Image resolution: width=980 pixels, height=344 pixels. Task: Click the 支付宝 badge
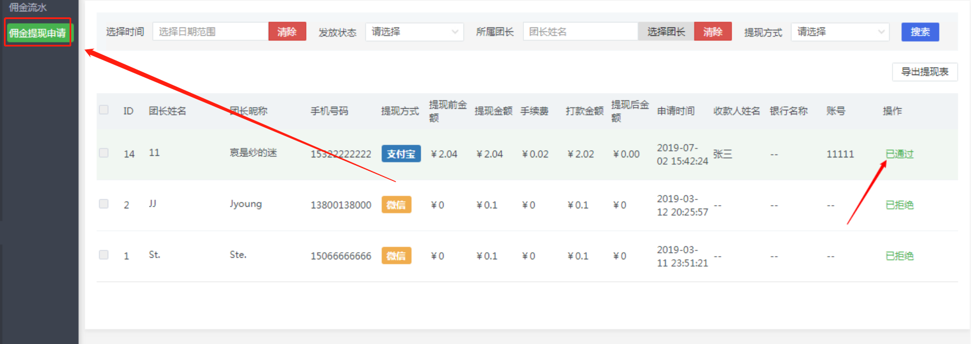[401, 154]
